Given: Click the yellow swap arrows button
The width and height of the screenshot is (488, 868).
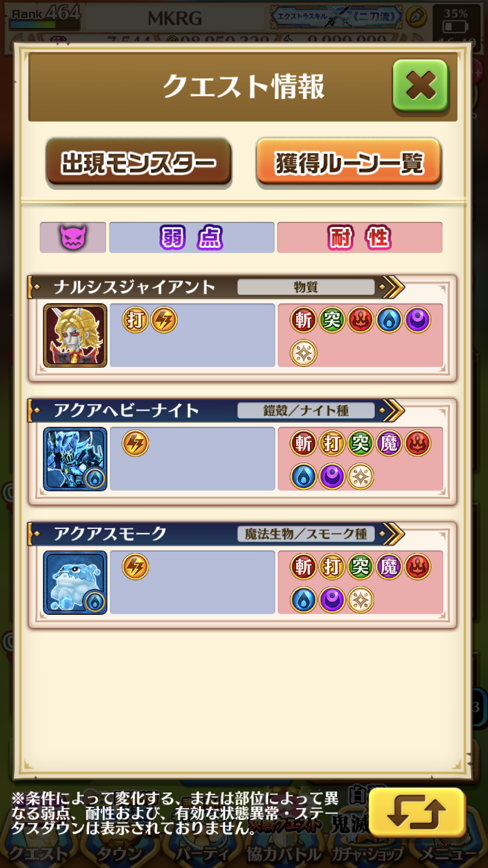Looking at the screenshot, I should coord(417,812).
